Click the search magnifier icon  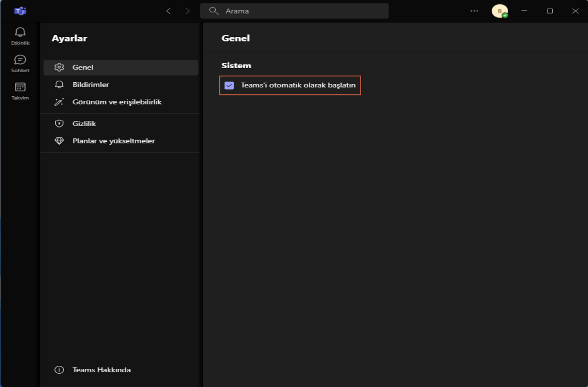(x=214, y=11)
